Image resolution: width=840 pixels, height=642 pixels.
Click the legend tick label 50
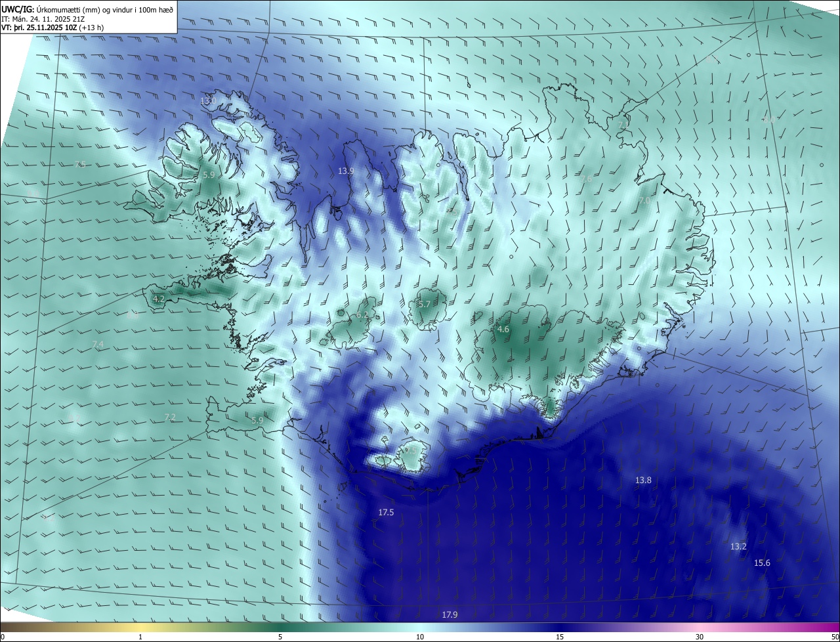(x=835, y=637)
